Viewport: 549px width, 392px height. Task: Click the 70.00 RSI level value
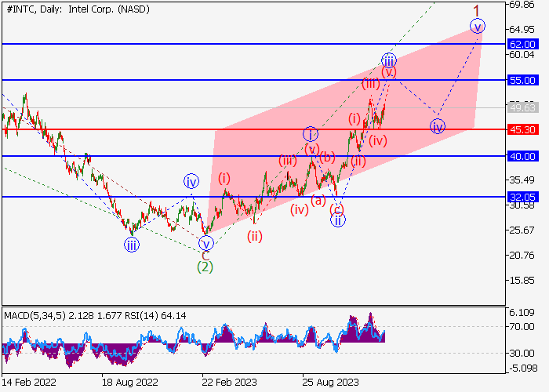point(522,327)
